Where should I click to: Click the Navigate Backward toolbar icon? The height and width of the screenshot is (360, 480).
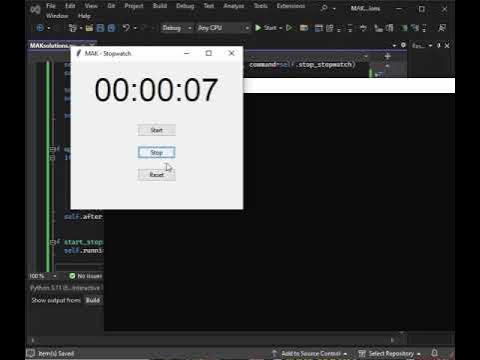coord(40,28)
